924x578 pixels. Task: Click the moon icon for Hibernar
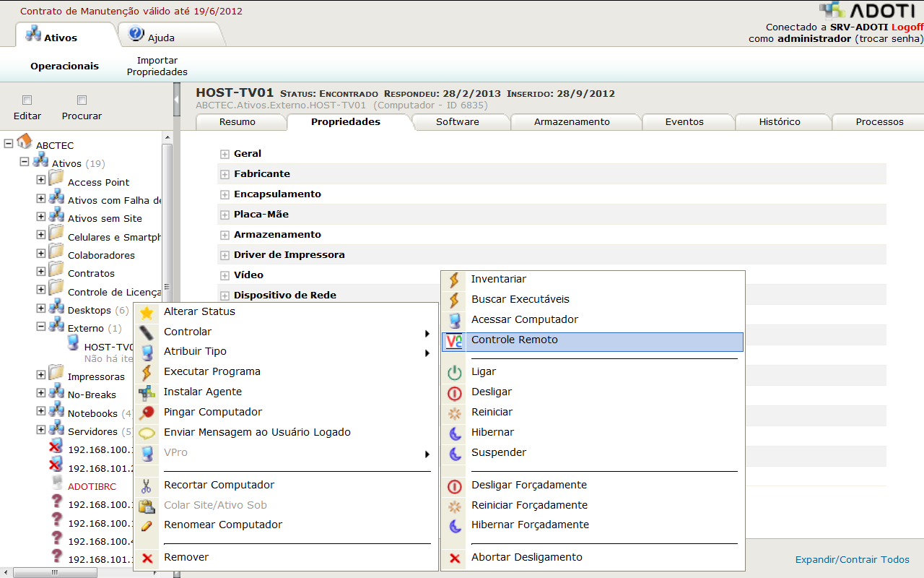[455, 434]
